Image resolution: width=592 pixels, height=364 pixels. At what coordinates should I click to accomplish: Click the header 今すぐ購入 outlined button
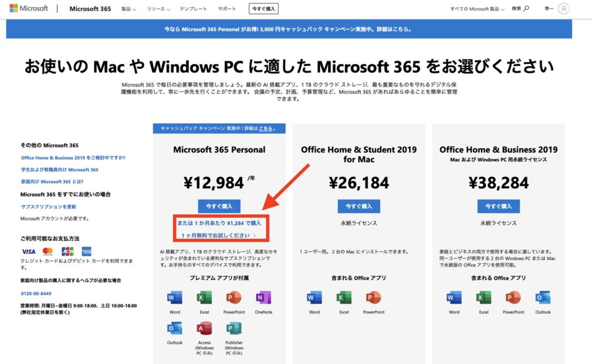pyautogui.click(x=264, y=9)
